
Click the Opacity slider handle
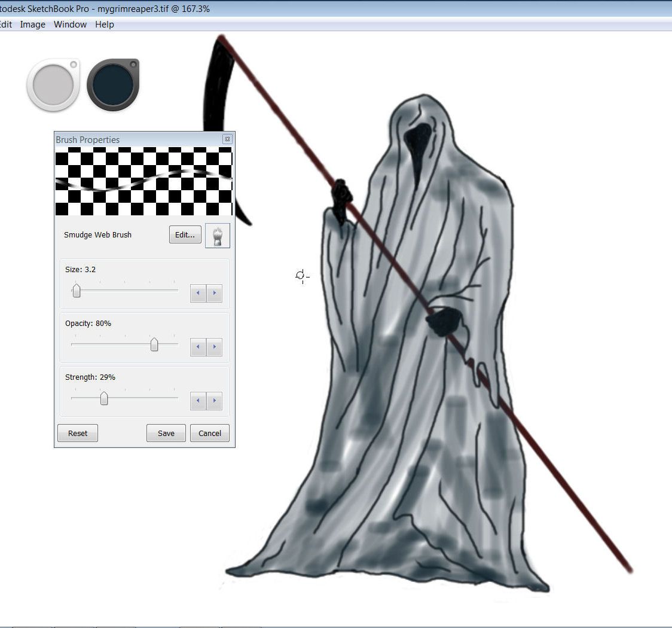154,344
